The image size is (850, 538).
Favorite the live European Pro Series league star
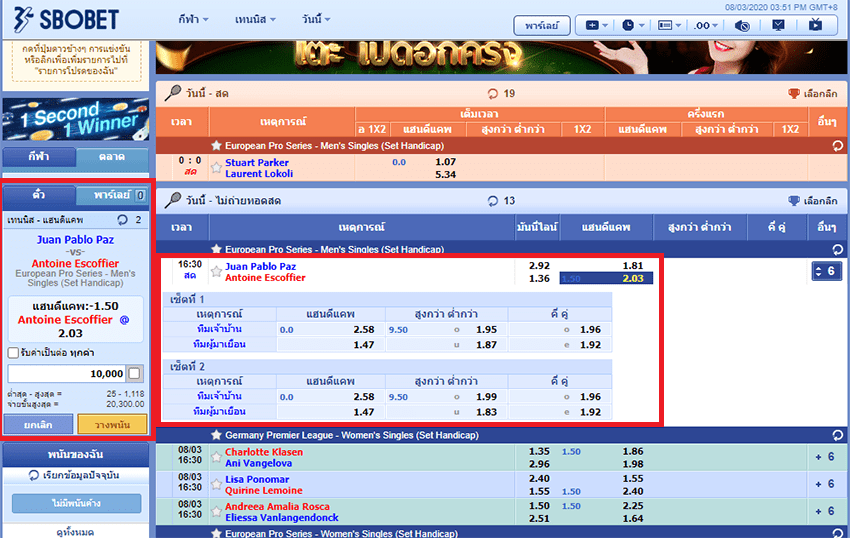pos(216,145)
